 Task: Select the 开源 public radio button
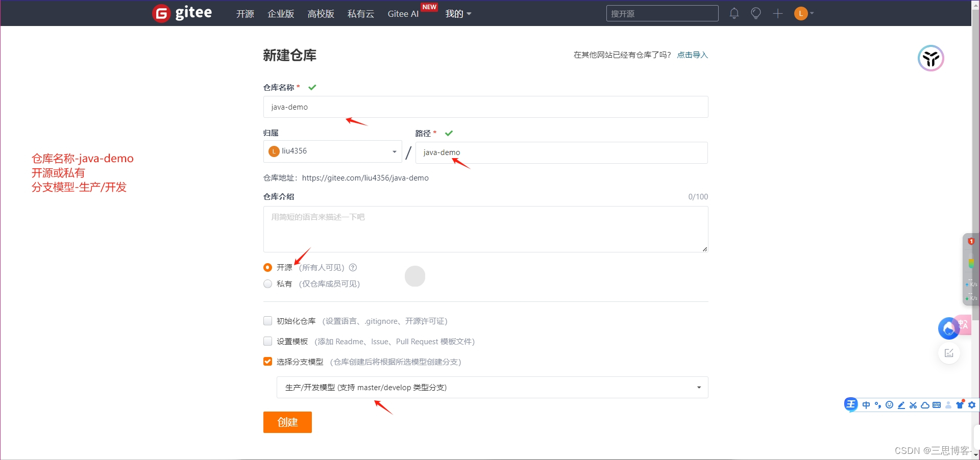click(267, 267)
